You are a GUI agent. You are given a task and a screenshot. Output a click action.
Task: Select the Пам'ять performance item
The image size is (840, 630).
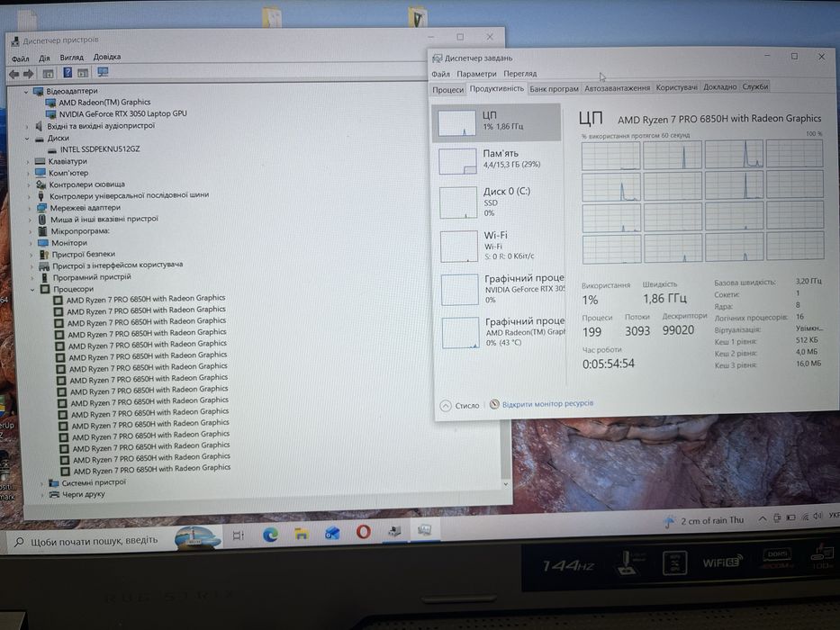click(497, 160)
